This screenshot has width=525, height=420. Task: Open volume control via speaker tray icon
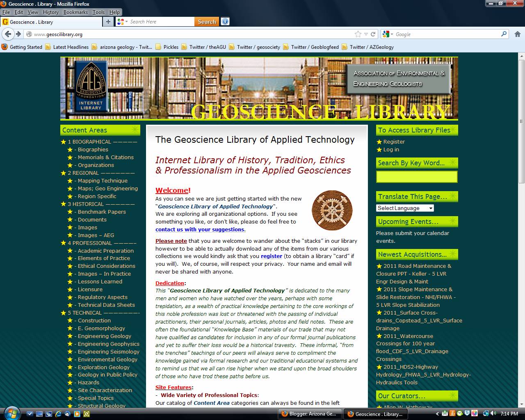coord(493,413)
